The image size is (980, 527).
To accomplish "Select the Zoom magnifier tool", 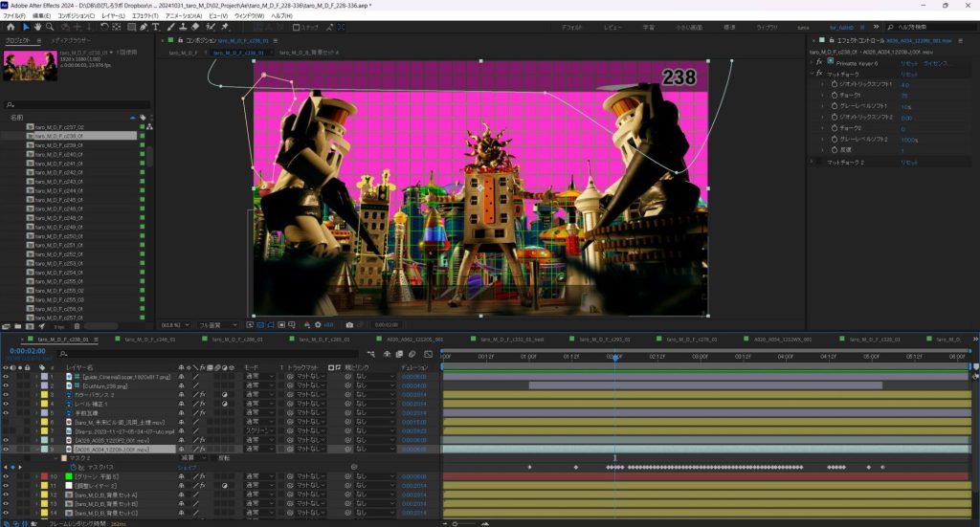I will [50, 27].
